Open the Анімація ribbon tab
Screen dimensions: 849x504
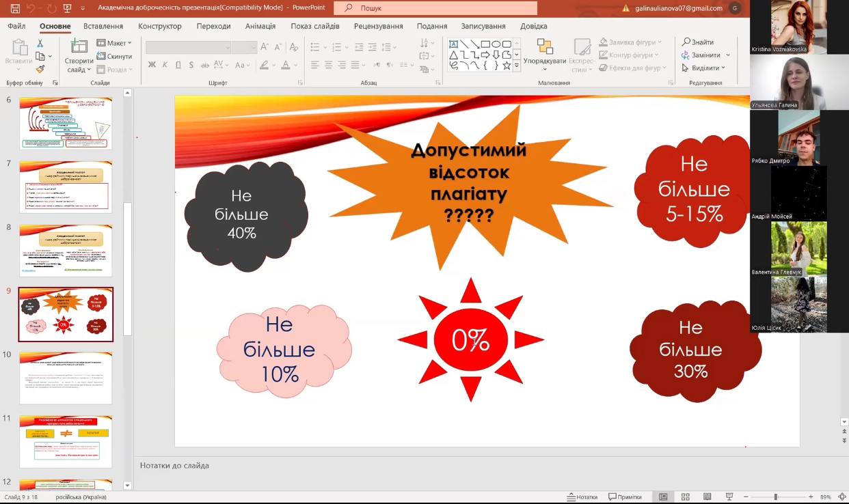point(260,26)
